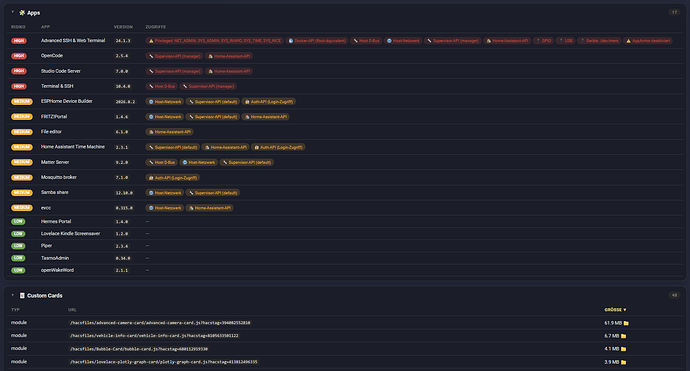
Task: Click Supervisor-API (manager) chip for OpenCode
Action: [174, 56]
